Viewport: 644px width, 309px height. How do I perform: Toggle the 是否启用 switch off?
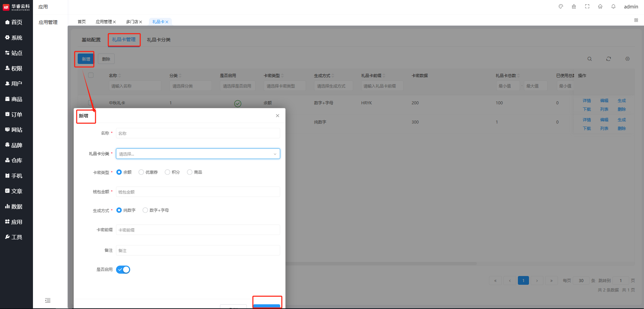point(123,270)
